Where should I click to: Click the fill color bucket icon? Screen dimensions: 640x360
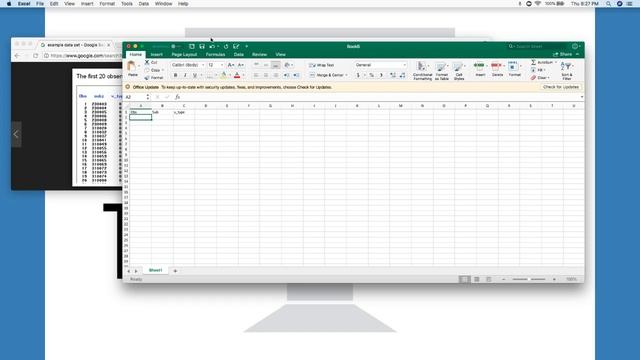(223, 75)
